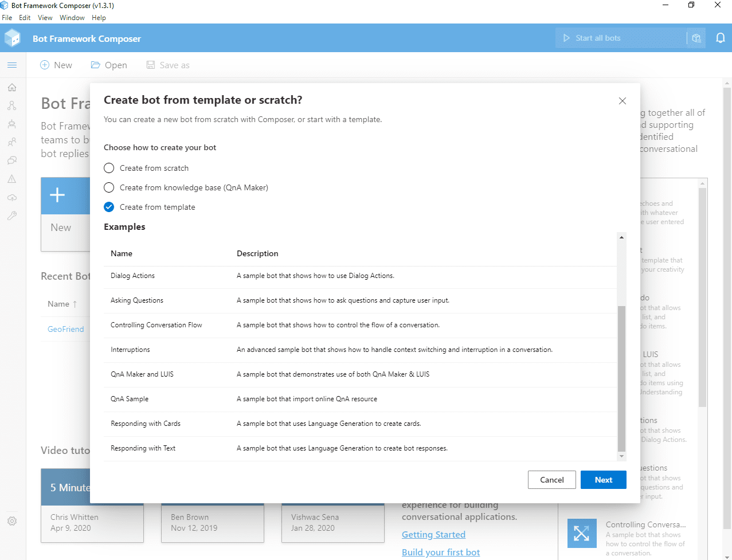Close the create bot dialog
732x560 pixels.
click(622, 101)
